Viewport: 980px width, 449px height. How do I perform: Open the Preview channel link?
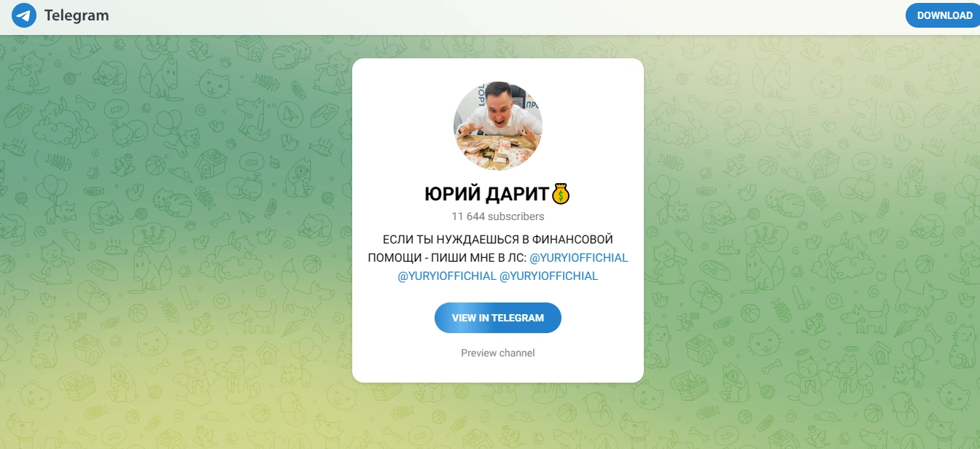coord(498,353)
